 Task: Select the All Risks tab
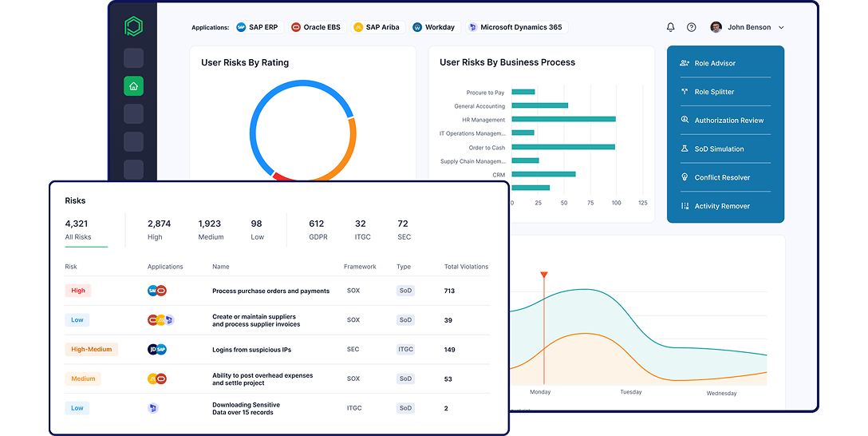click(78, 230)
